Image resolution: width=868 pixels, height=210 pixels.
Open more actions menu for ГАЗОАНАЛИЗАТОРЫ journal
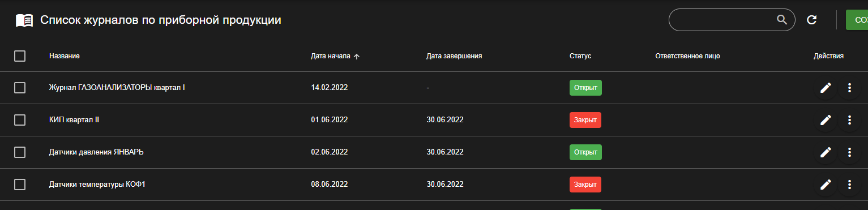849,88
